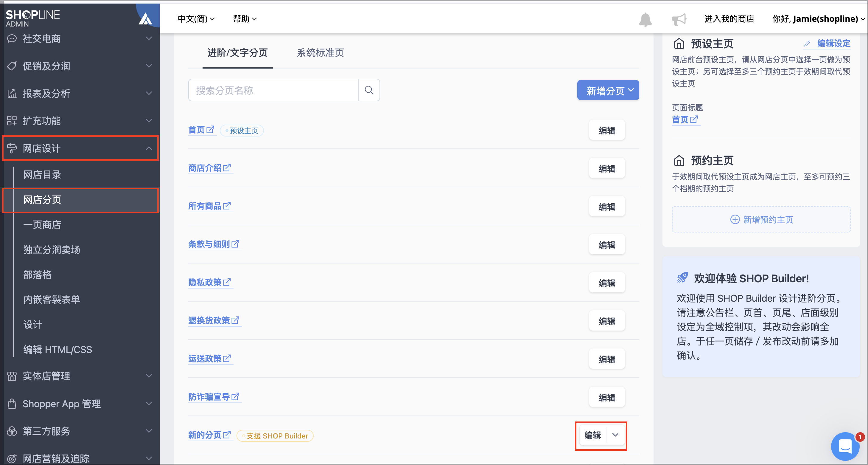Expand the 促销及分润 sidebar section
The image size is (868, 465).
coord(80,66)
